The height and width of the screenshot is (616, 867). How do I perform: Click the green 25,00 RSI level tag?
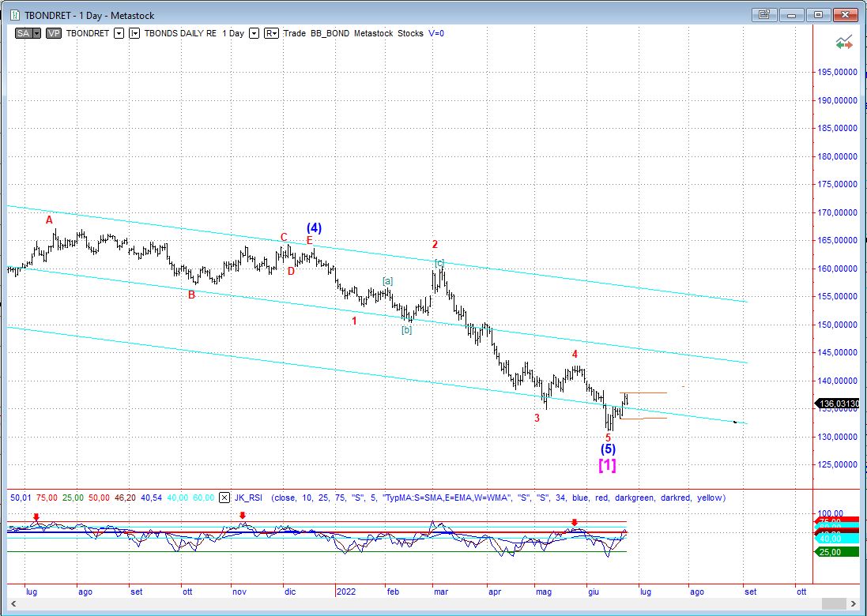click(837, 551)
